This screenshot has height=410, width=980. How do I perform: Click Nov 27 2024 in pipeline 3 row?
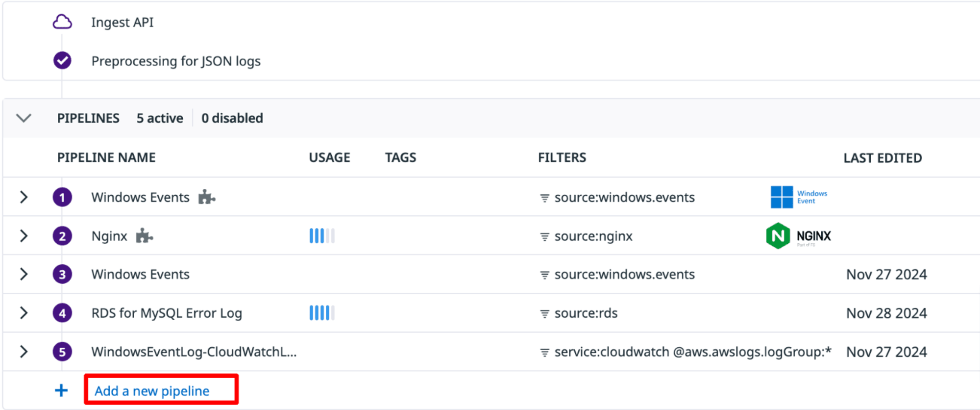click(x=886, y=274)
